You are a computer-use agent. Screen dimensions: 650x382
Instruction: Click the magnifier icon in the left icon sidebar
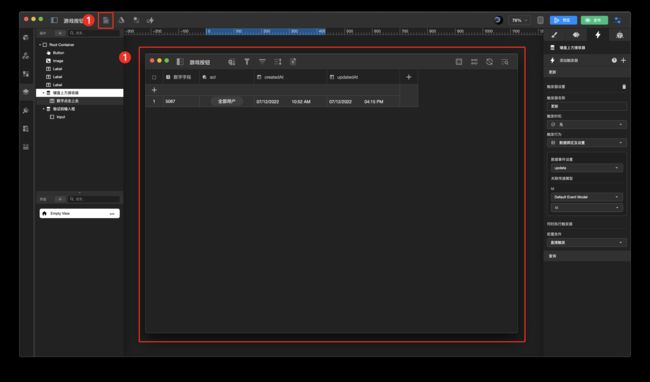[26, 111]
